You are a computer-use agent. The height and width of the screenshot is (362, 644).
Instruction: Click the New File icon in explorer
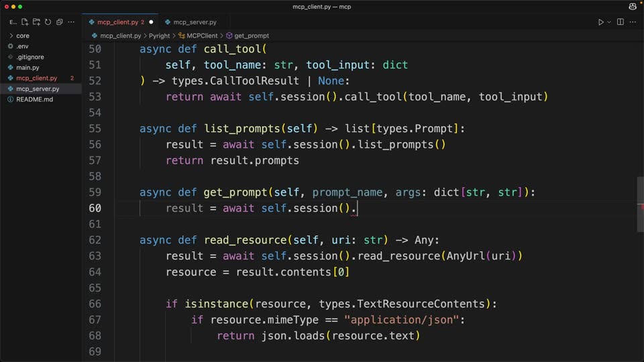[25, 21]
